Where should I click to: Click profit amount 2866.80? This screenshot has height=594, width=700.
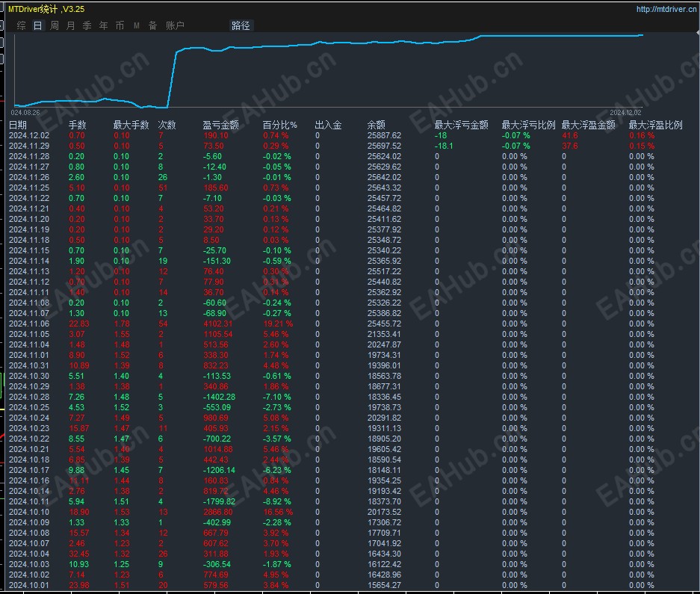218,512
